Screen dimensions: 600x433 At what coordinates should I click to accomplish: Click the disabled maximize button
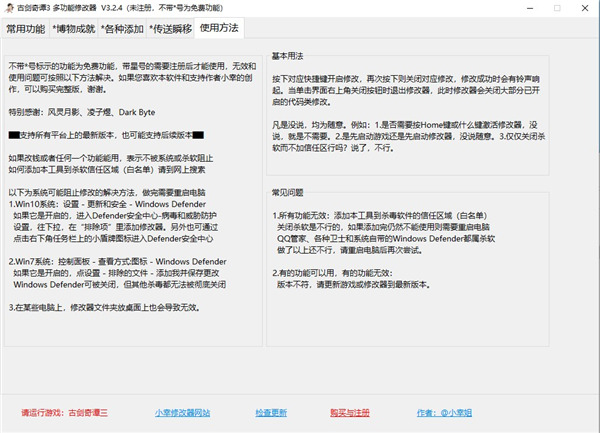pos(557,8)
